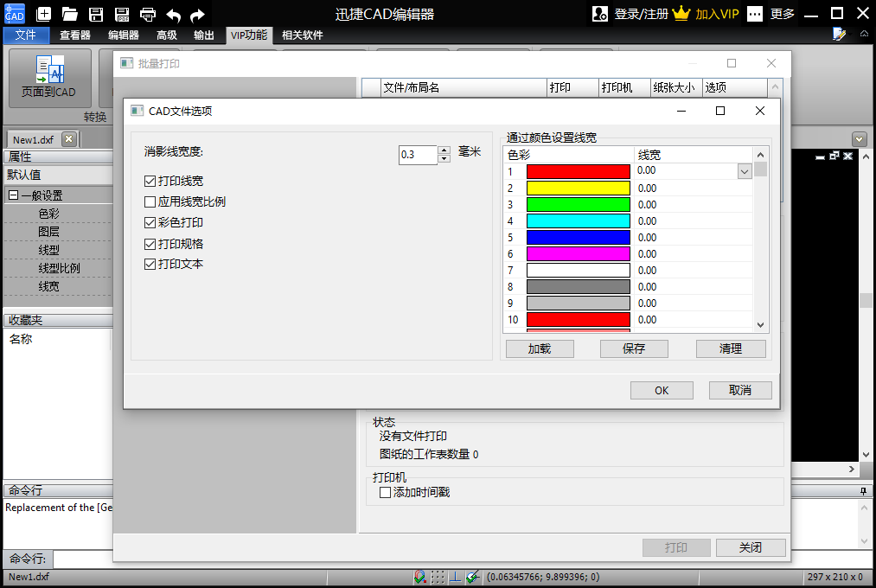Viewport: 876px width, 588px height.
Task: Toggle the ortho icon in status bar
Action: coord(456,577)
